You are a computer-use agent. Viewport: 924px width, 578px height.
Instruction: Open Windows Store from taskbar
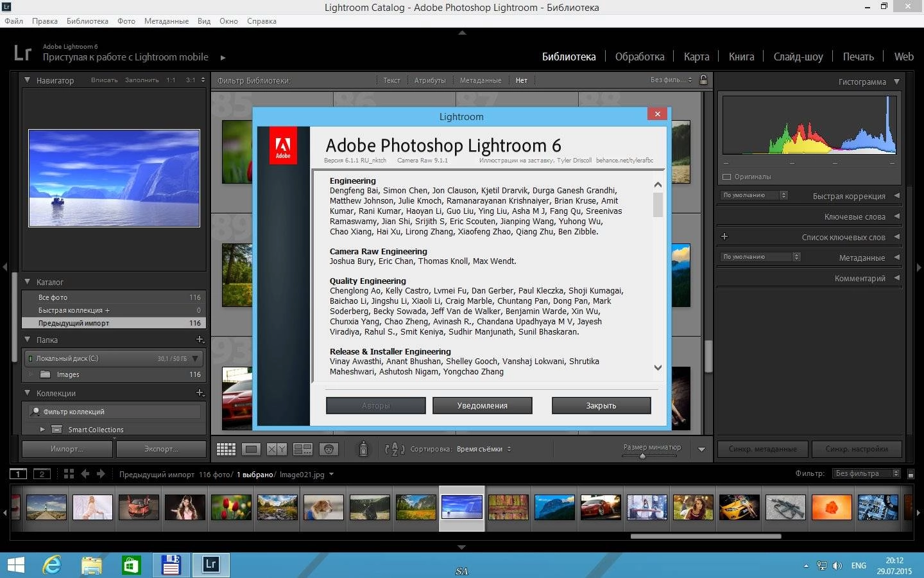coord(132,565)
